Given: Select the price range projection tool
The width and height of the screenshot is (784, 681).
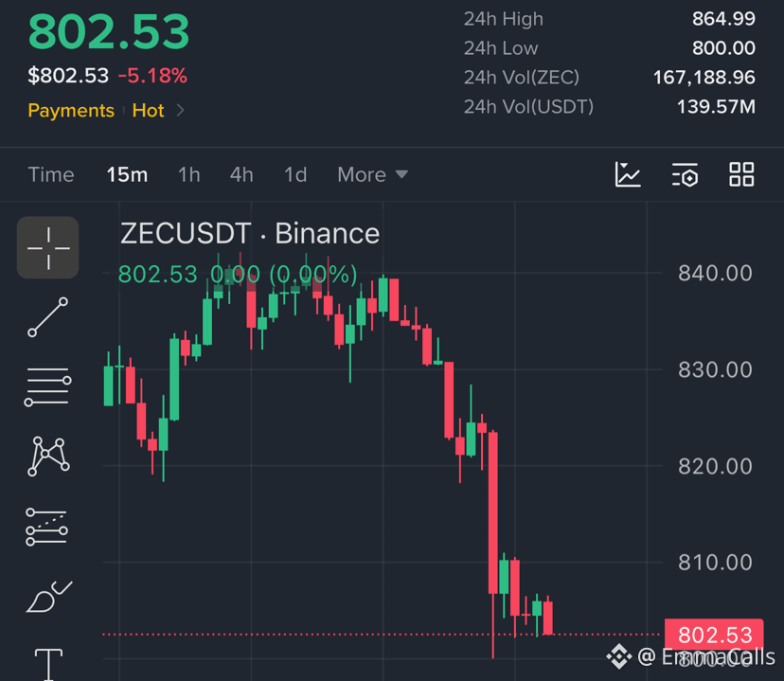Looking at the screenshot, I should pos(47,527).
